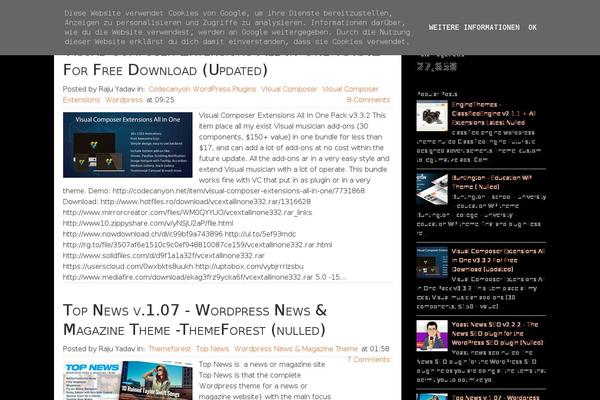The image size is (600, 400).
Task: Accept cookies with the OK button
Action: 532,27
